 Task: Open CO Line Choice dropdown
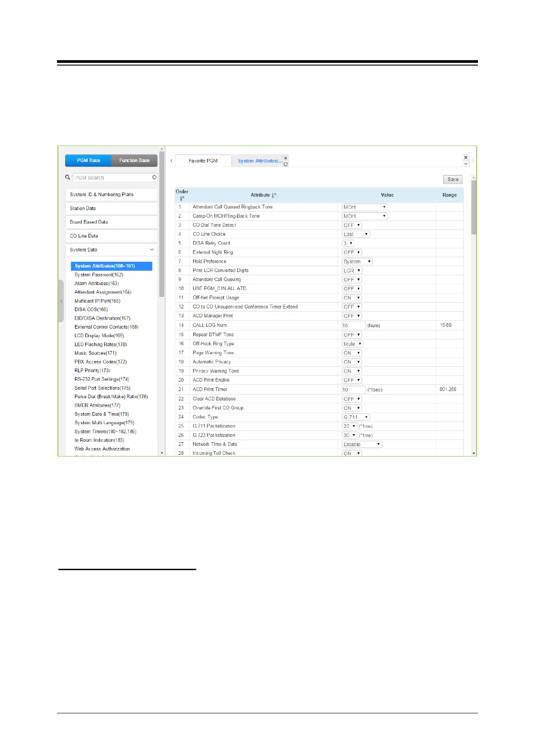click(x=356, y=234)
